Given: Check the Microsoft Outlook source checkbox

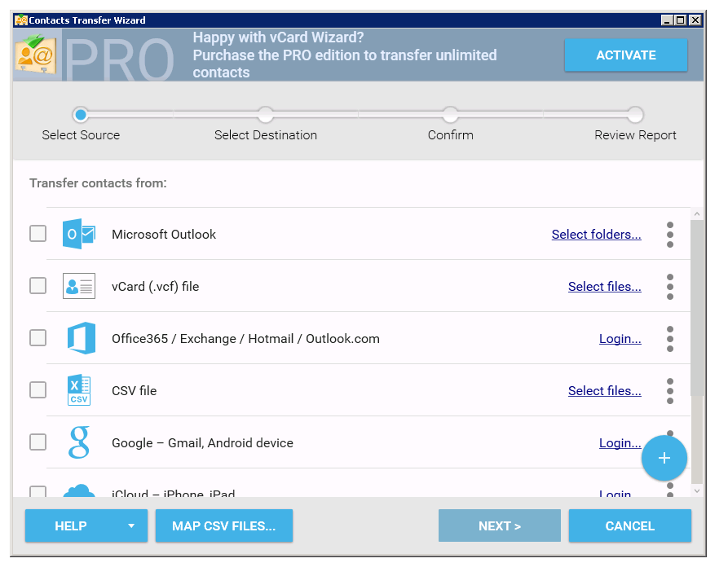Looking at the screenshot, I should [38, 234].
